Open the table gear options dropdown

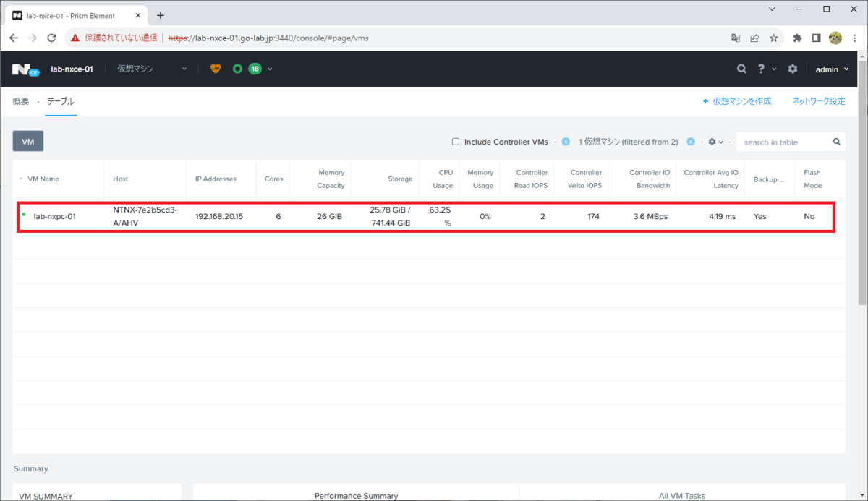pos(715,142)
